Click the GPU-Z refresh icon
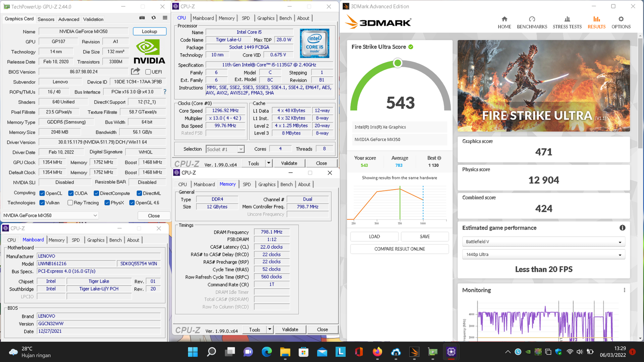Viewport: 644px width, 362px height. [154, 18]
